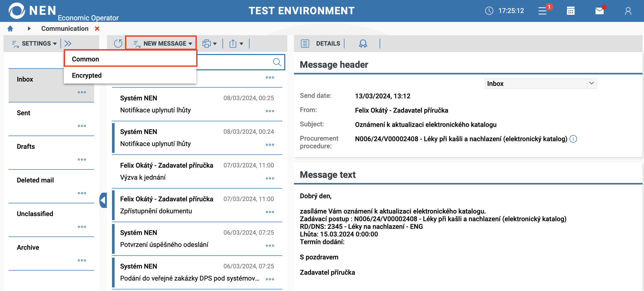Click the search magnifier icon

point(277,62)
